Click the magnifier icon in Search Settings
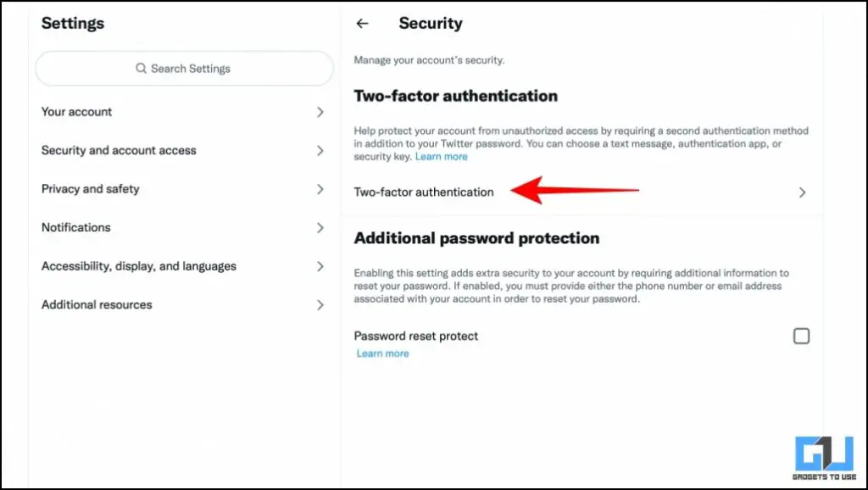 click(x=142, y=68)
